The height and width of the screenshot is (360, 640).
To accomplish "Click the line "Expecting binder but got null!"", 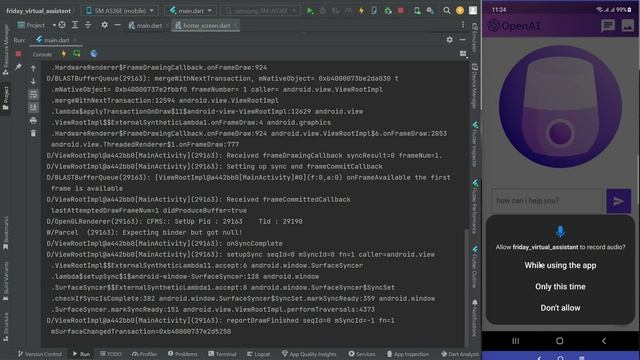I will pyautogui.click(x=182, y=233).
